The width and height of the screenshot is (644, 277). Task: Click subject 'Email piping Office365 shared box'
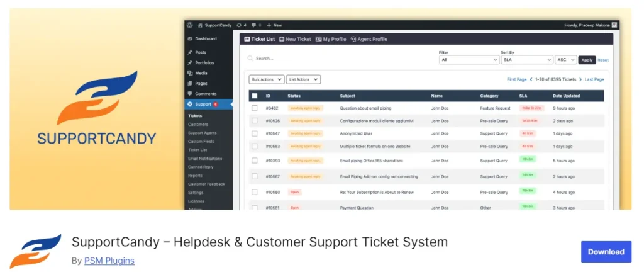371,161
